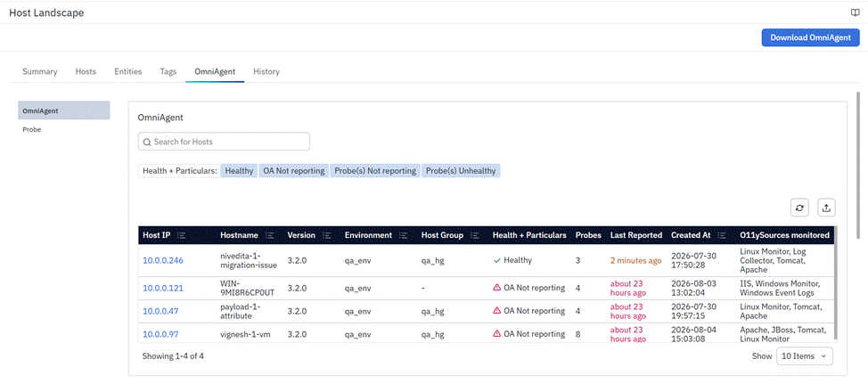
Task: Expand the 10 Items page size dropdown
Action: click(x=805, y=356)
